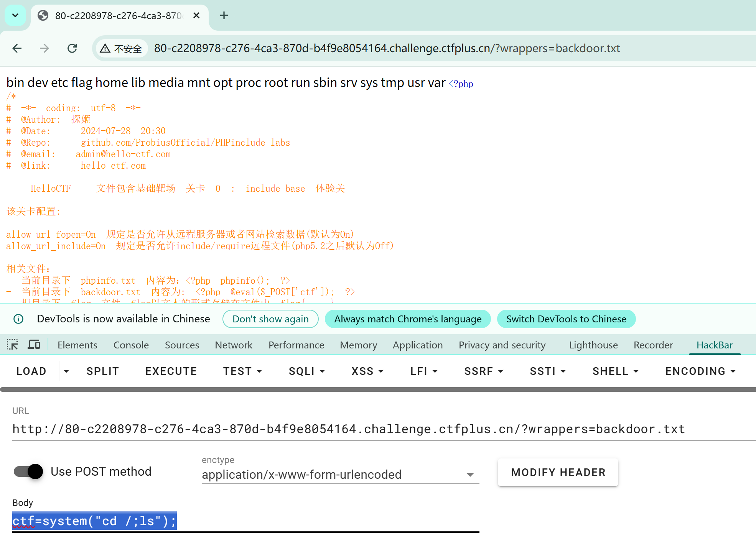756x542 pixels.
Task: Expand the LOAD button dropdown arrow
Action: (x=66, y=371)
